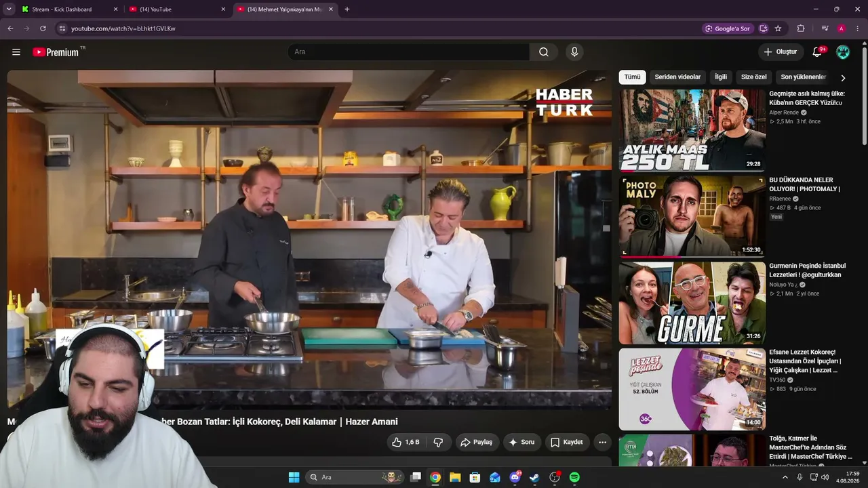Open the Küba'nın GERÇEK Yüzü video title
This screenshot has width=868, height=488.
click(807, 98)
